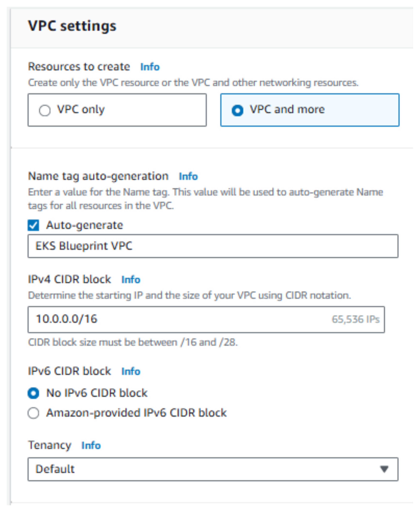Viewport: 420px width, 512px height.
Task: Uncheck the Auto-generate checkbox
Action: click(x=33, y=225)
